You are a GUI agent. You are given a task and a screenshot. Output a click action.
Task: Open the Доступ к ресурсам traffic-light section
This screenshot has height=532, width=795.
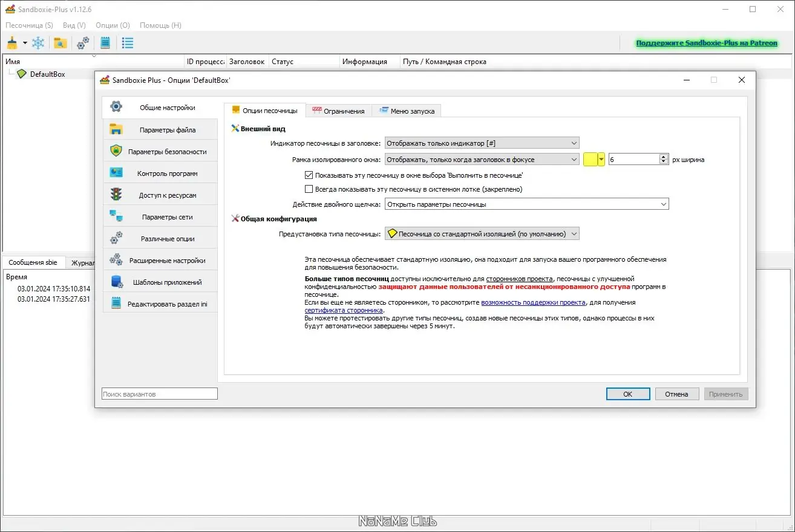click(x=160, y=195)
